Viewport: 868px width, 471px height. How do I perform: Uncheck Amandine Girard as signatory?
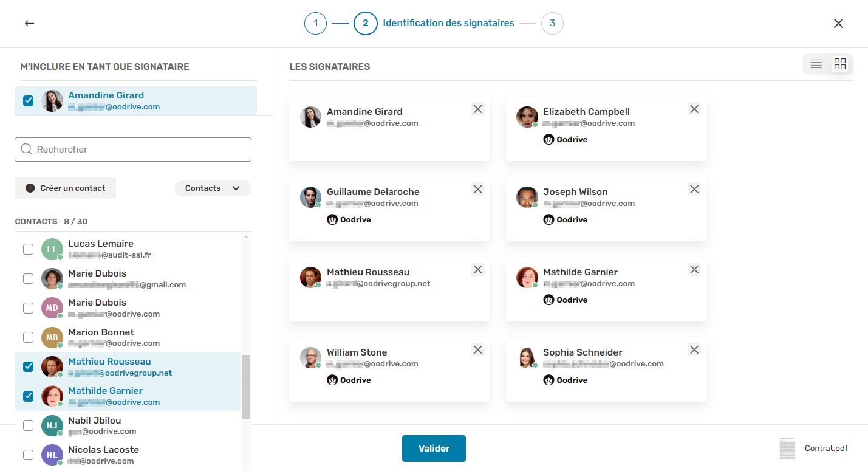(x=28, y=101)
